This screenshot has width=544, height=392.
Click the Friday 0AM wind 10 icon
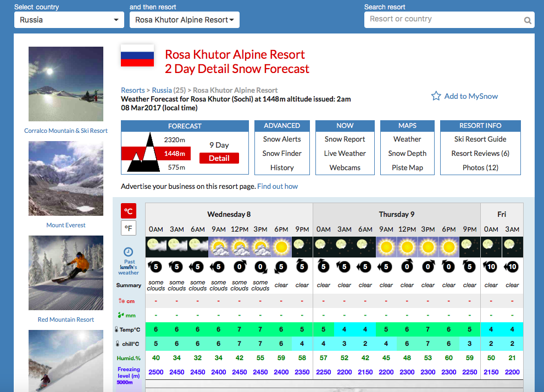pos(491,266)
